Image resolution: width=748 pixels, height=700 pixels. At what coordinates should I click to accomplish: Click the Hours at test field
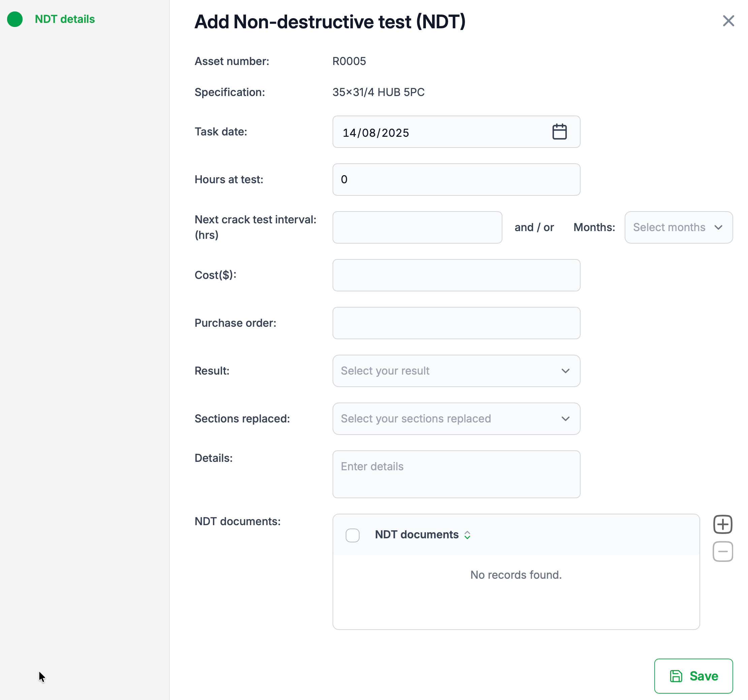coord(456,180)
